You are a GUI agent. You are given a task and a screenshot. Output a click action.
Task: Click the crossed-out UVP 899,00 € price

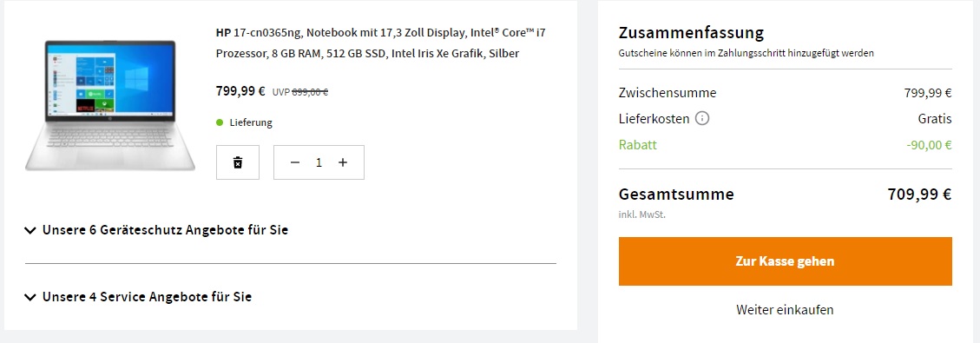[x=300, y=92]
